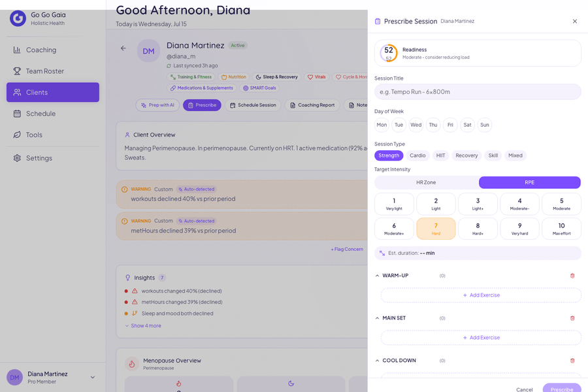Open Team Roster in the sidebar
Screen dimensions: 588x392
(53, 71)
